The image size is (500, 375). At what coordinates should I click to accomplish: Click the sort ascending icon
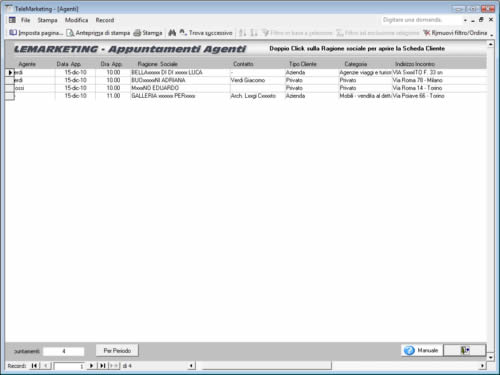click(243, 33)
